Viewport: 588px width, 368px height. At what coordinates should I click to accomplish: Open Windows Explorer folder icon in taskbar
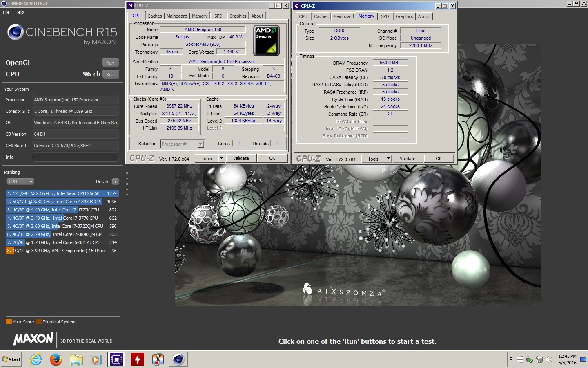[x=76, y=359]
